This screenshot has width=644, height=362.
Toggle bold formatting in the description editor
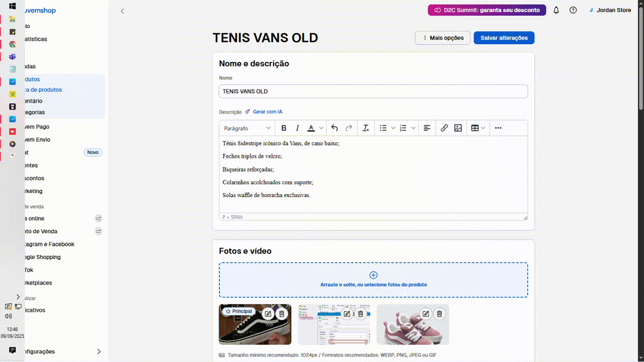[x=284, y=128]
